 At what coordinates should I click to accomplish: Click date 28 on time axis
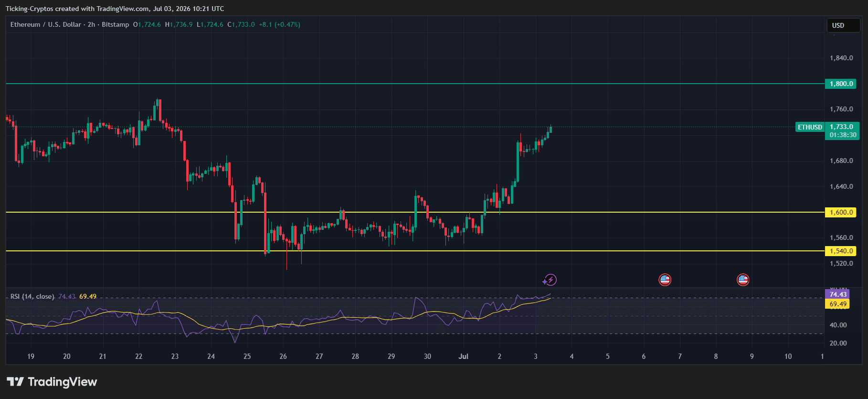click(355, 356)
